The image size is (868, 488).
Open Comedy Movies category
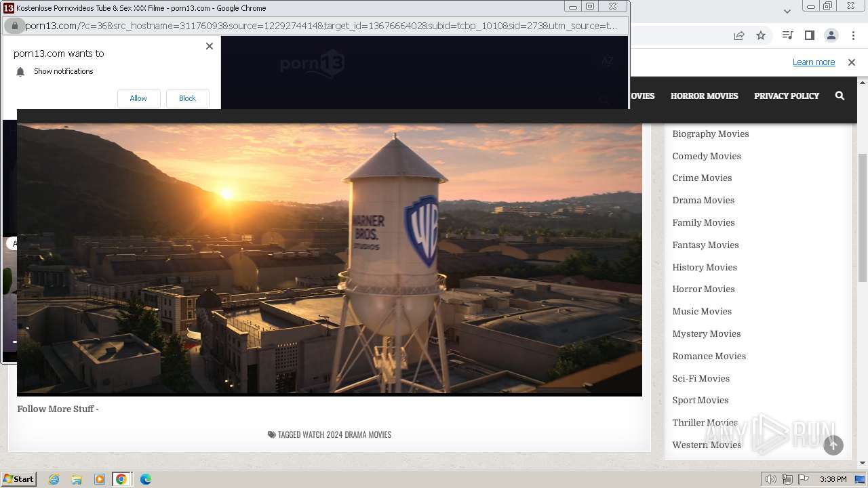(x=707, y=156)
